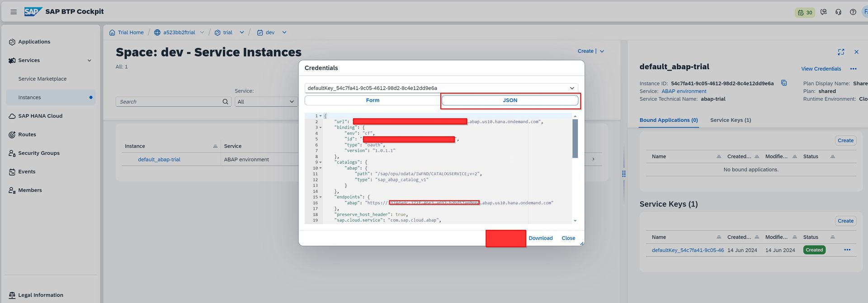Open the defaultKey_54c7fa41-9c05-46 service key link

tap(688, 250)
